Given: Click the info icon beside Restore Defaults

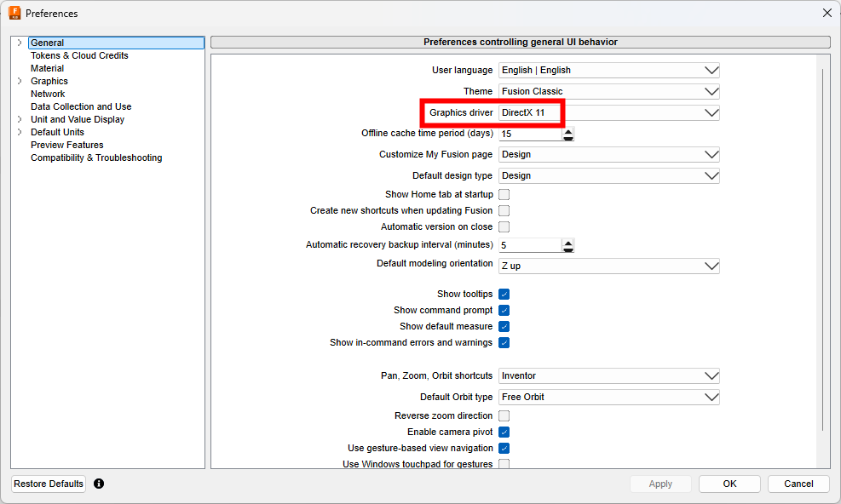Looking at the screenshot, I should click(x=99, y=484).
